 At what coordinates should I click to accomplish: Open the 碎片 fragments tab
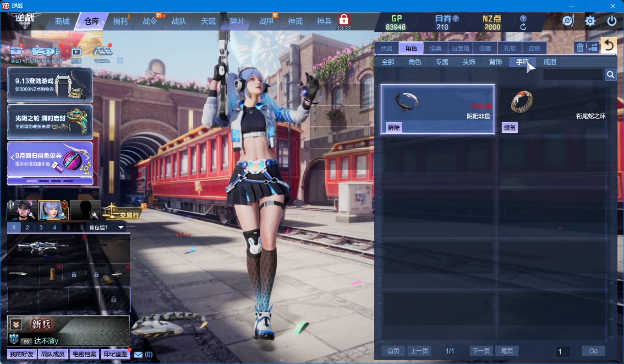click(237, 21)
